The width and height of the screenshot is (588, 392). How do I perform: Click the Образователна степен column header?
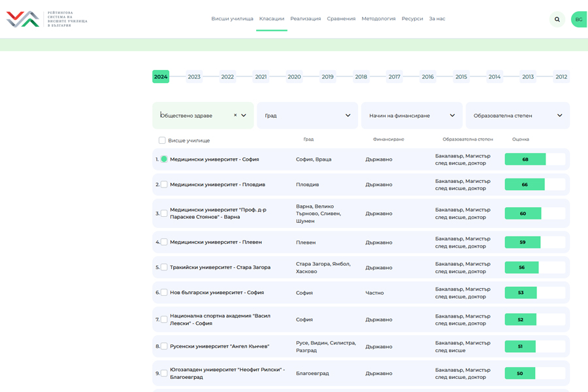[x=468, y=139]
